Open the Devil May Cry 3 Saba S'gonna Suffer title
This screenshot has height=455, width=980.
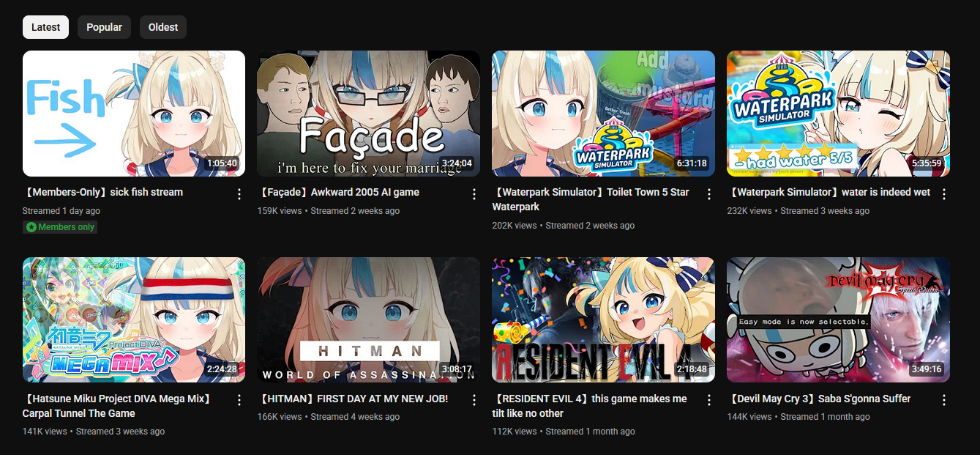(x=818, y=399)
